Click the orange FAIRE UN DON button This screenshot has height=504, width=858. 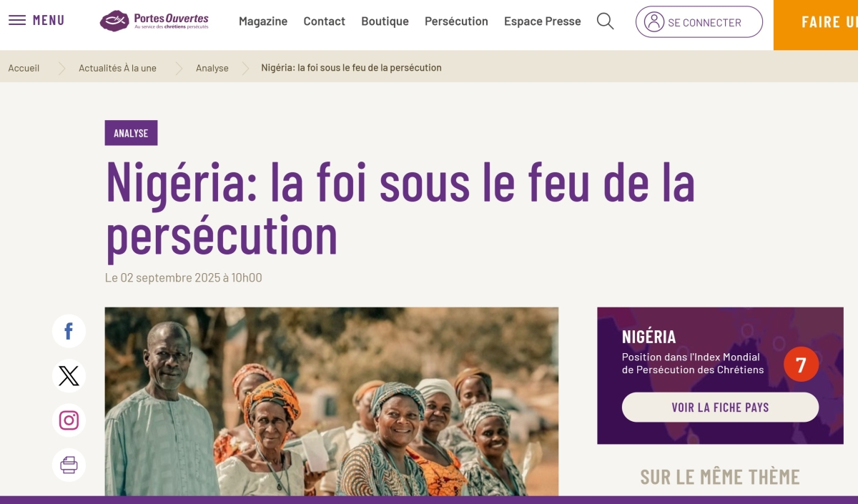[816, 22]
